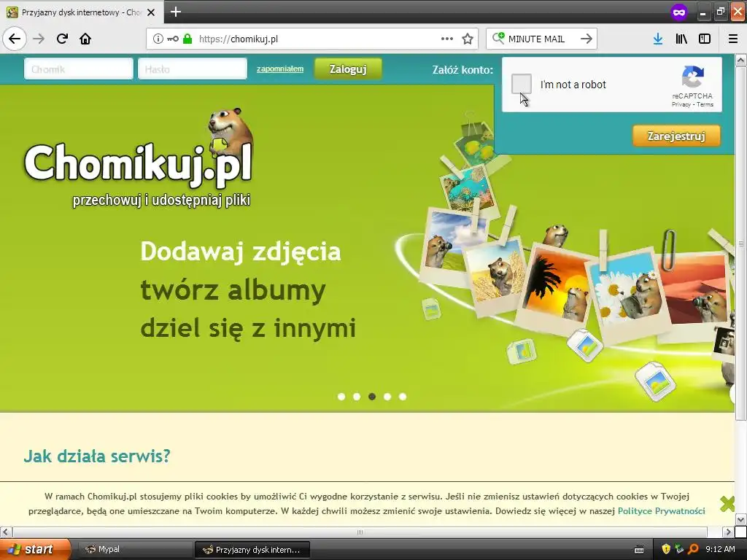747x560 pixels.
Task: Click the private browsing mask icon
Action: 679,12
